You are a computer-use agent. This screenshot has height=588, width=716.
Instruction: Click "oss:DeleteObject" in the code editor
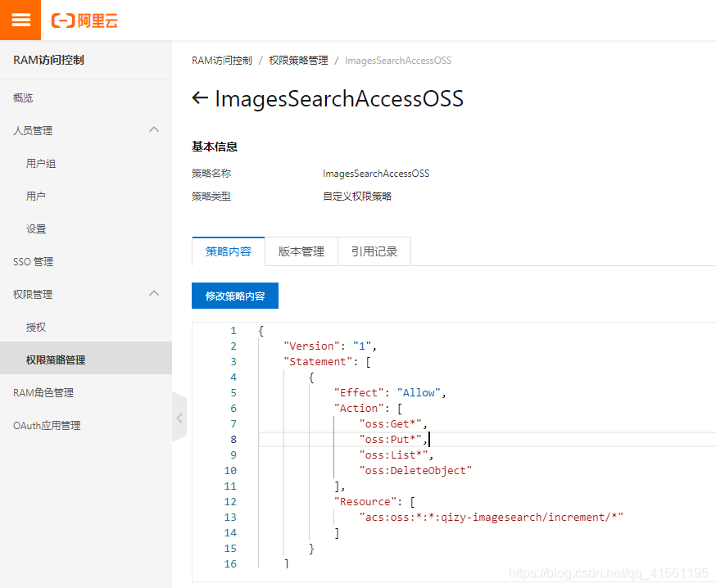(x=415, y=471)
